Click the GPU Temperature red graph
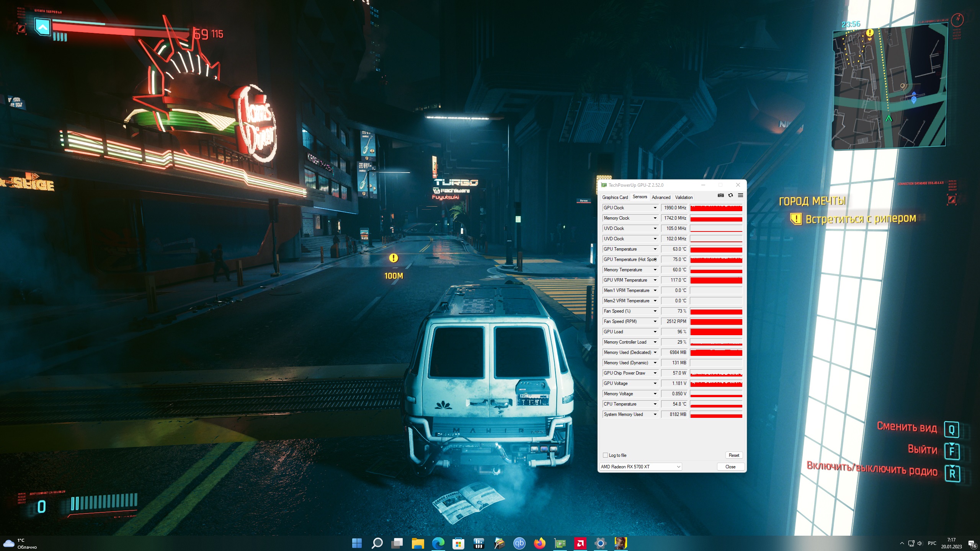 716,249
